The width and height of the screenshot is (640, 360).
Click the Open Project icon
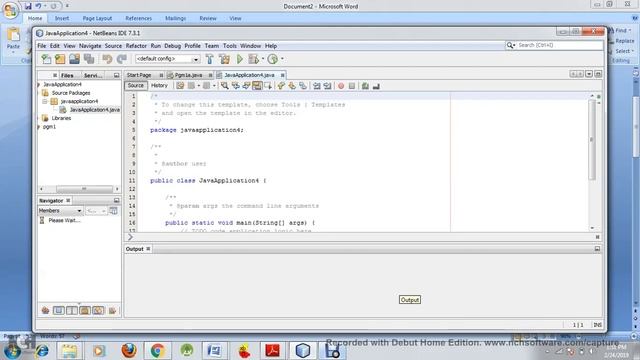point(74,59)
